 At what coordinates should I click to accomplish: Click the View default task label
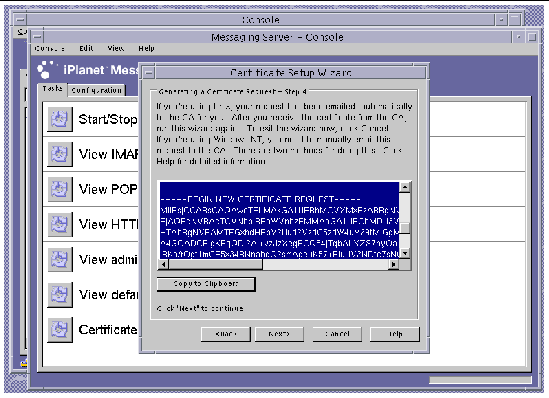(x=109, y=294)
